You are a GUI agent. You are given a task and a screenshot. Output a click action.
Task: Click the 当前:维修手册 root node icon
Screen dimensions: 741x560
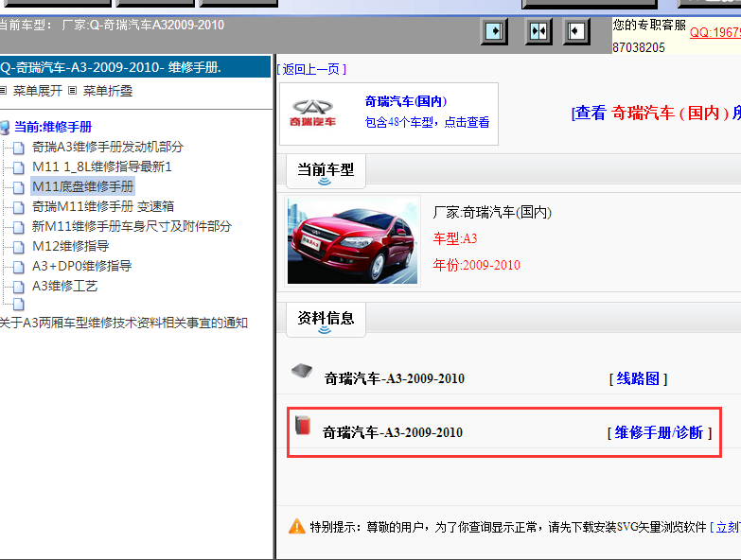point(5,127)
